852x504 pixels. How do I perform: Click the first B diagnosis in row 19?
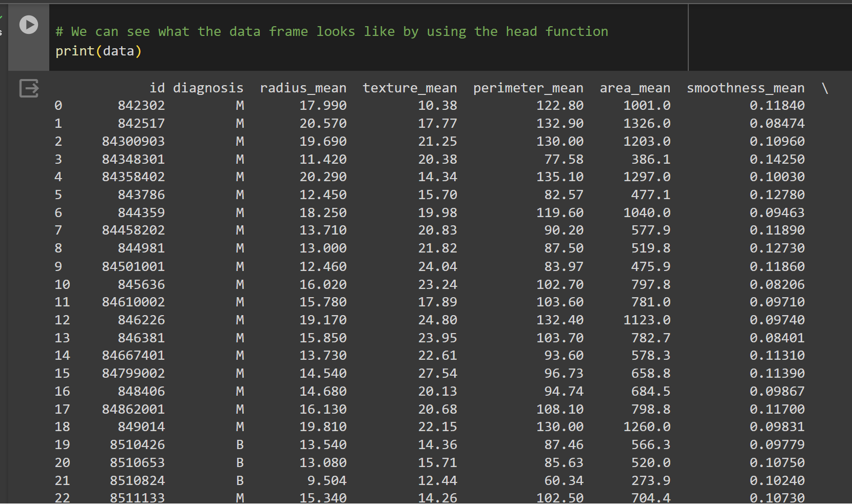click(x=240, y=445)
